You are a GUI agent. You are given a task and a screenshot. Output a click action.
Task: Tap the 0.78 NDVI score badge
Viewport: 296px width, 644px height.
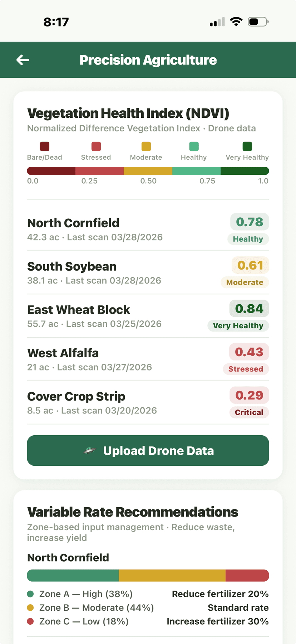(x=250, y=222)
